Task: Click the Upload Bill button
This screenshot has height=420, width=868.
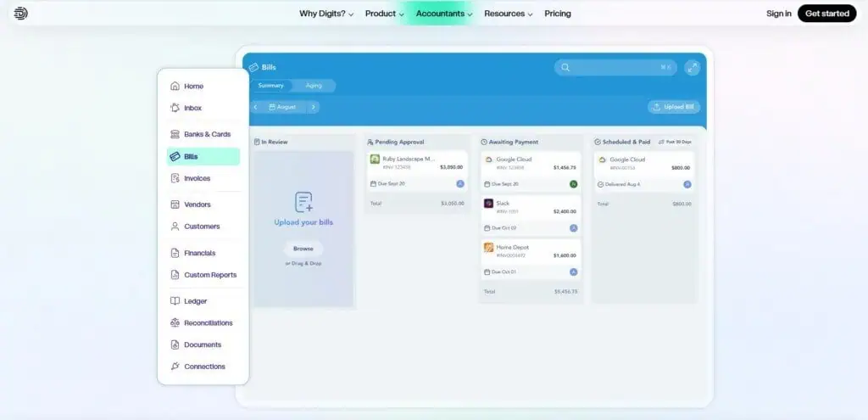Action: click(x=674, y=107)
